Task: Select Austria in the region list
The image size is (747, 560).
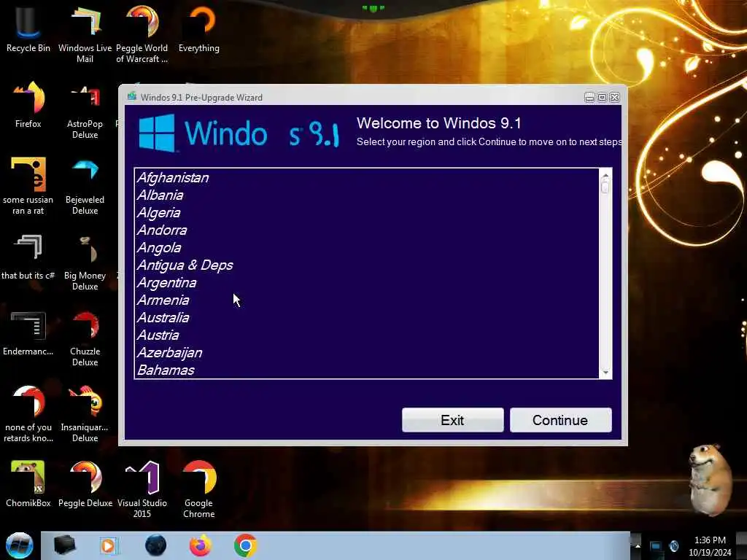Action: [366, 335]
